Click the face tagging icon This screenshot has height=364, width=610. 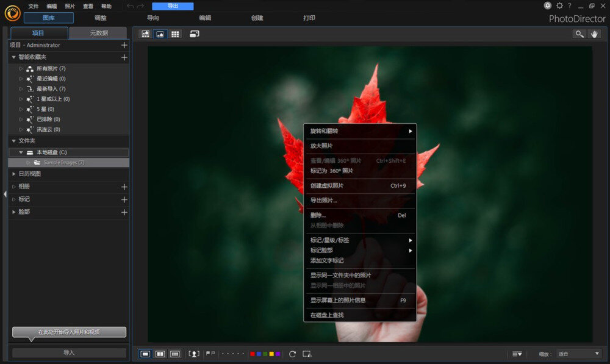pos(195,353)
